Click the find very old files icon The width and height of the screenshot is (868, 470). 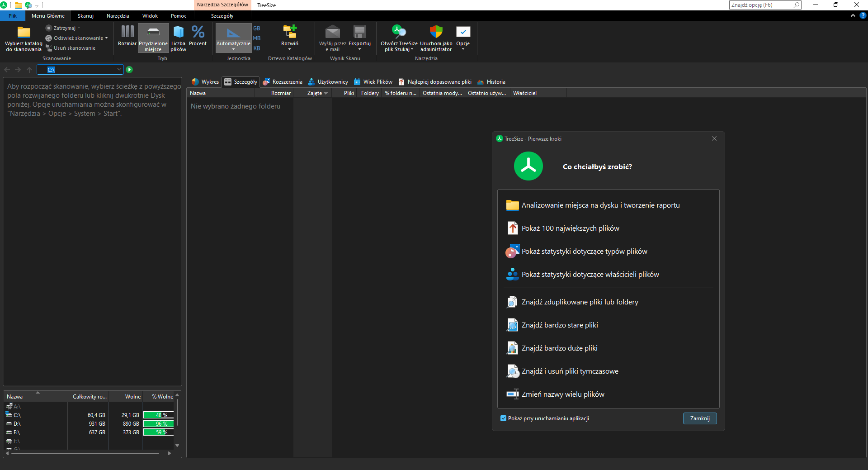coord(512,325)
